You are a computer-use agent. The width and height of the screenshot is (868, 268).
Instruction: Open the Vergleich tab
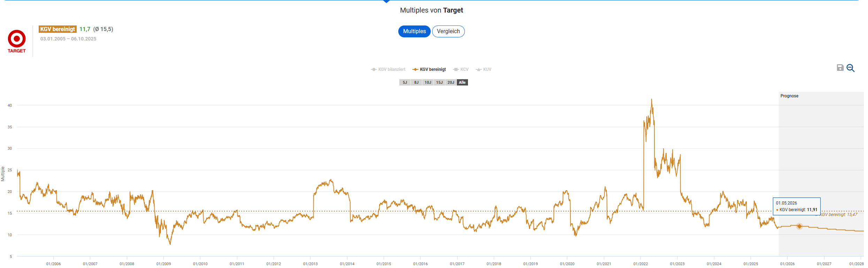448,31
